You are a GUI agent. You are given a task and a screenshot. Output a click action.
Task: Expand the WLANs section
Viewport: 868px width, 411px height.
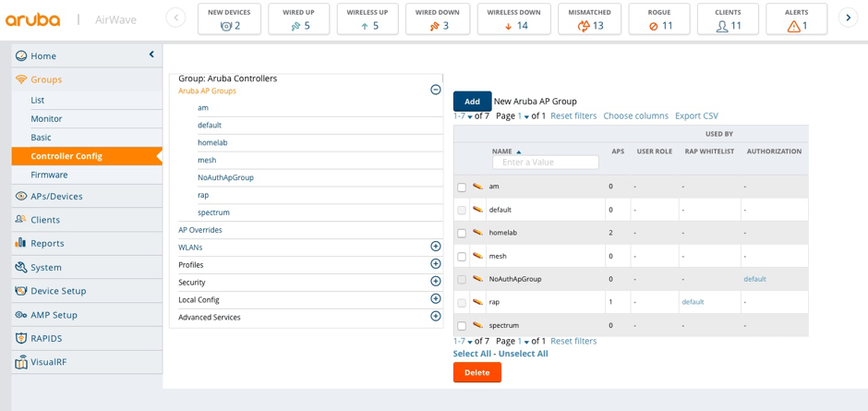point(435,247)
